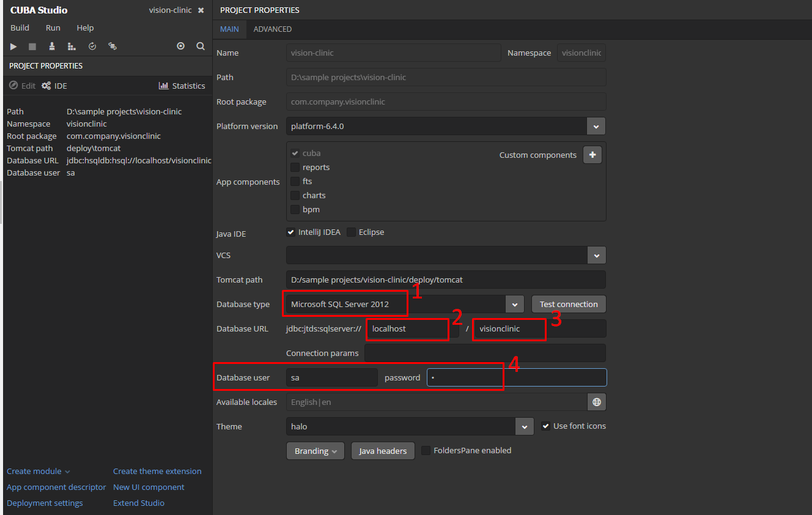The image size is (812, 515).
Task: Click the Test connection button
Action: point(569,304)
